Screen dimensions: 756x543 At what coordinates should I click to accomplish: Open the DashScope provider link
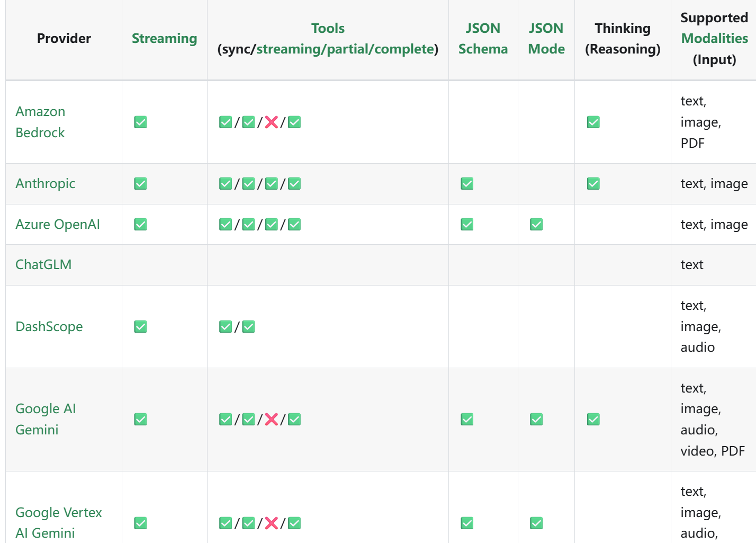[49, 326]
